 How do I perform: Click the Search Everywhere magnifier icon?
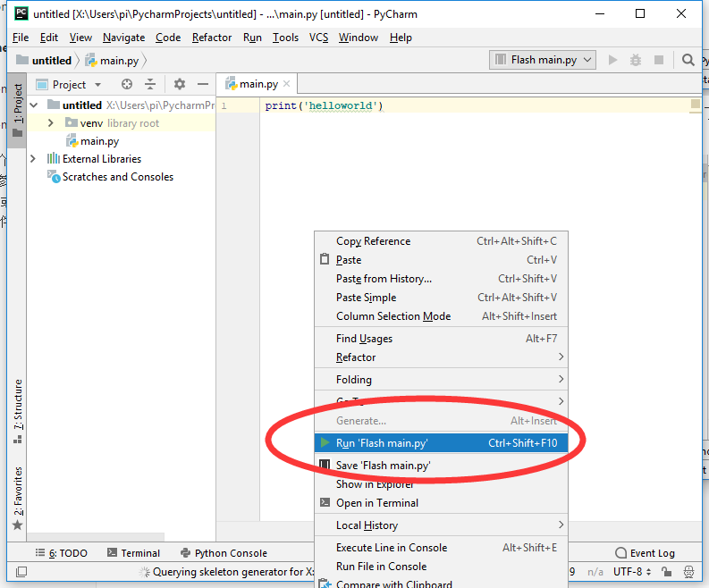point(688,60)
